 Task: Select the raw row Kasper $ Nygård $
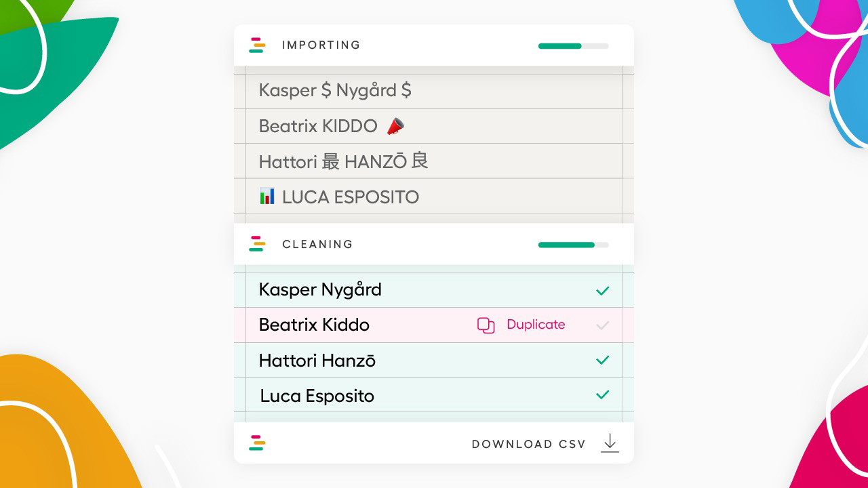click(x=335, y=91)
